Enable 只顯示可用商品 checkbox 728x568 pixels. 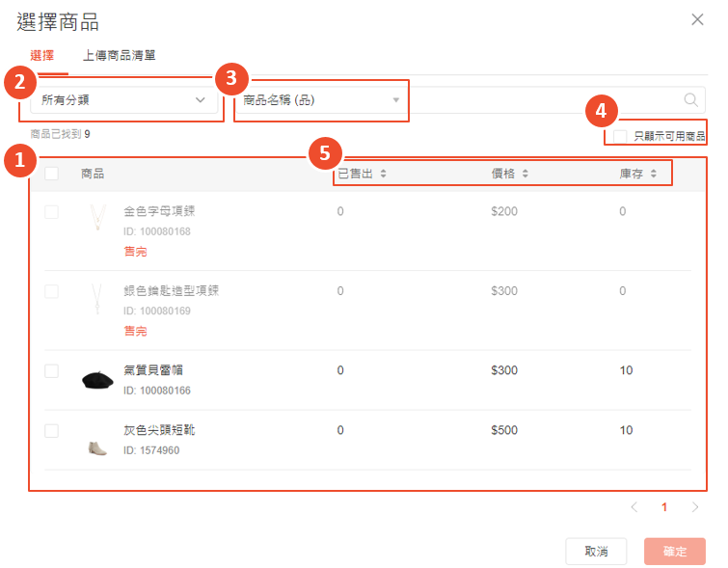pos(620,137)
